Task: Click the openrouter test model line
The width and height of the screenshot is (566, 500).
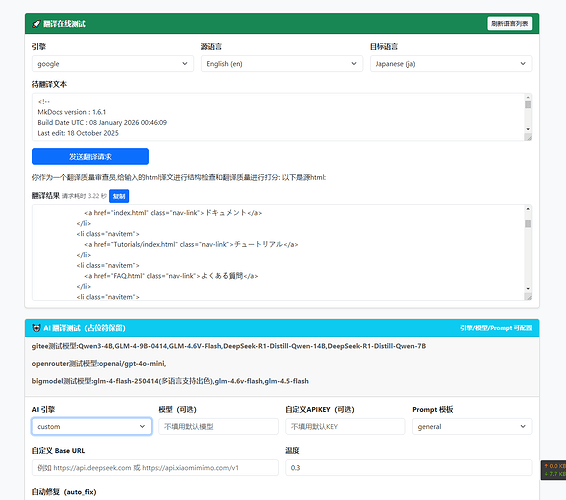Action: pyautogui.click(x=99, y=363)
